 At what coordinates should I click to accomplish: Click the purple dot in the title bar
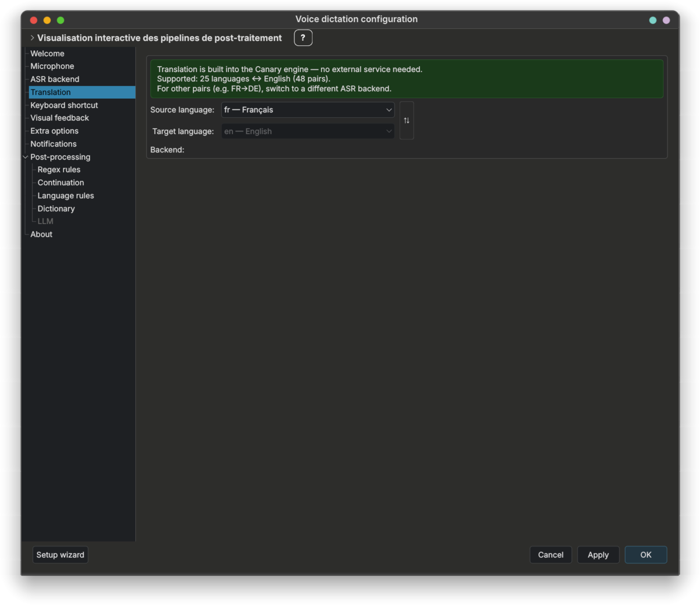tap(666, 20)
